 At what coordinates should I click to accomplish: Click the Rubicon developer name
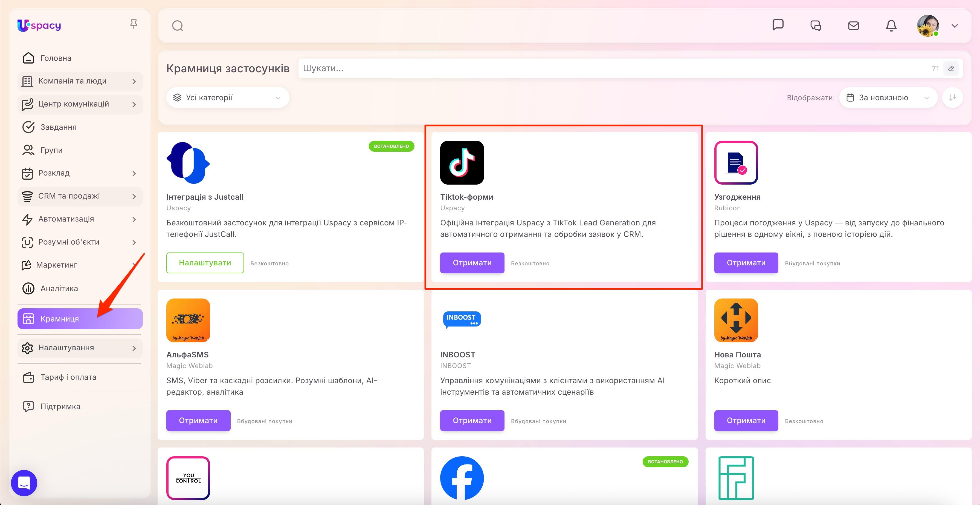[727, 208]
